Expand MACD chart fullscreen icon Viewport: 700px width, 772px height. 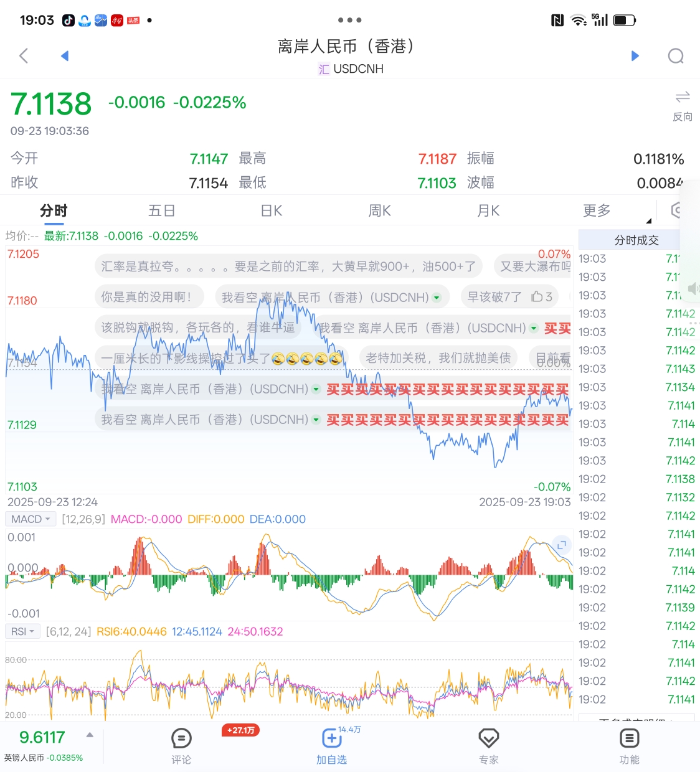click(x=562, y=545)
